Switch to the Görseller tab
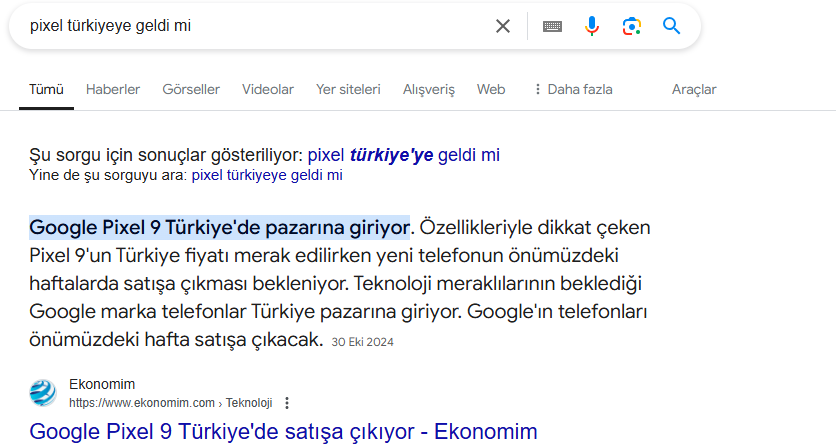Viewport: 836px width, 448px height. [x=191, y=89]
